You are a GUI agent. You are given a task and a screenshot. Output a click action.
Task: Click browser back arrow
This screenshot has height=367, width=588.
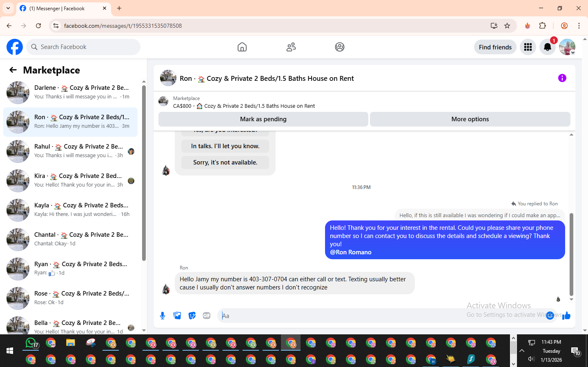tap(9, 26)
